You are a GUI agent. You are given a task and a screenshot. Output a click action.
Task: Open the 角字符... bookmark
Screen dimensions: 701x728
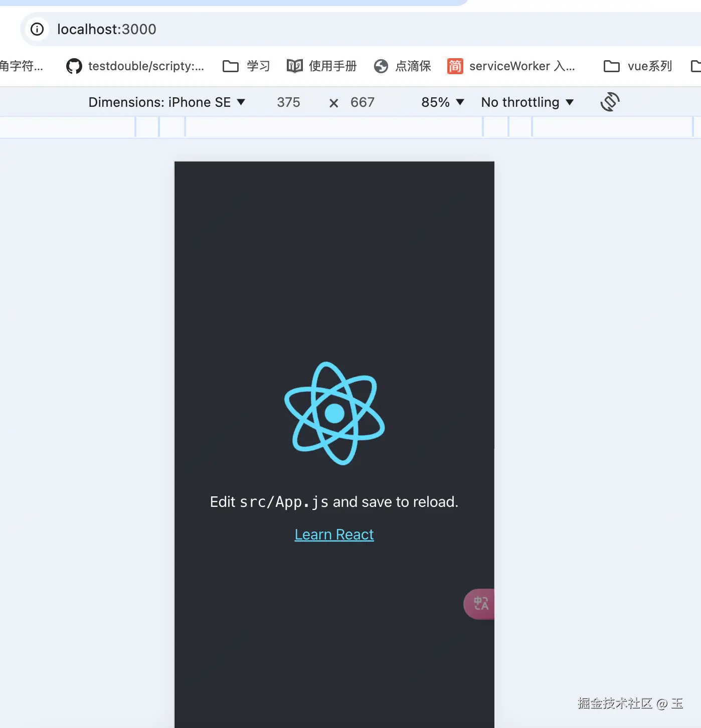[22, 66]
